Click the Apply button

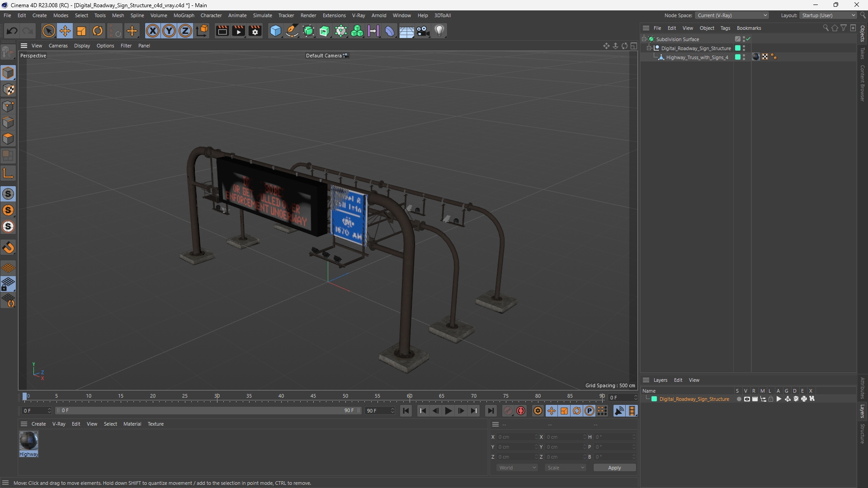tap(614, 468)
